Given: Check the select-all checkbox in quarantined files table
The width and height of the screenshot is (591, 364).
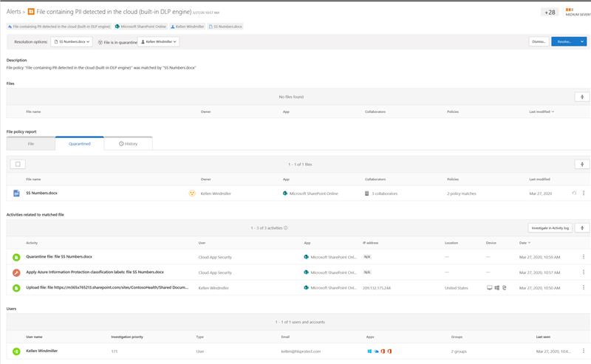Looking at the screenshot, I should 16,164.
